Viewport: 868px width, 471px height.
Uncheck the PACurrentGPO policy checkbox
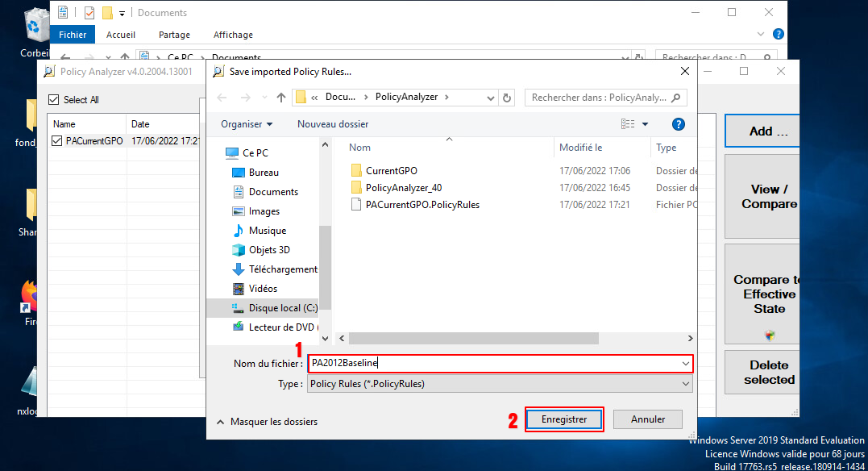pos(56,141)
